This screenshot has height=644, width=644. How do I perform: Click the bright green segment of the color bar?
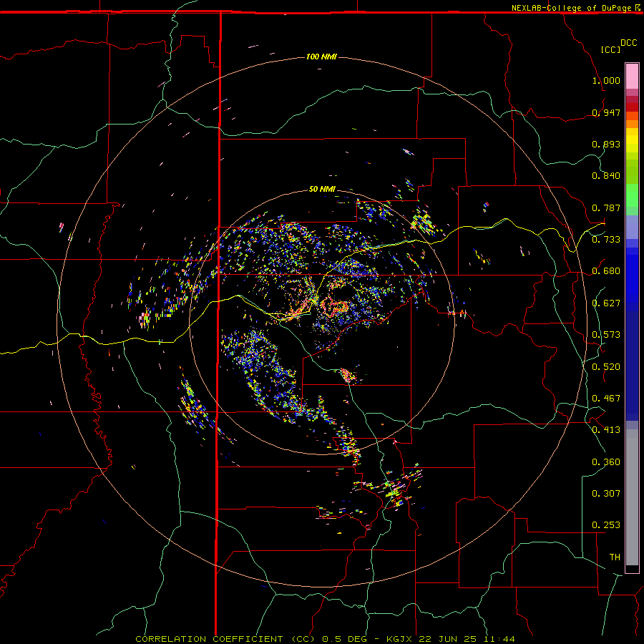632,195
